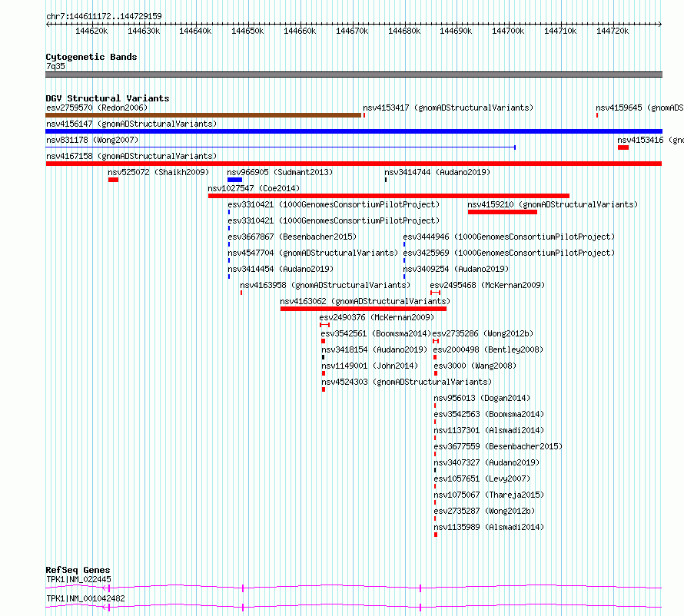The image size is (684, 616).
Task: Open nsv4163062 gnomAD variant label
Action: [x=365, y=301]
